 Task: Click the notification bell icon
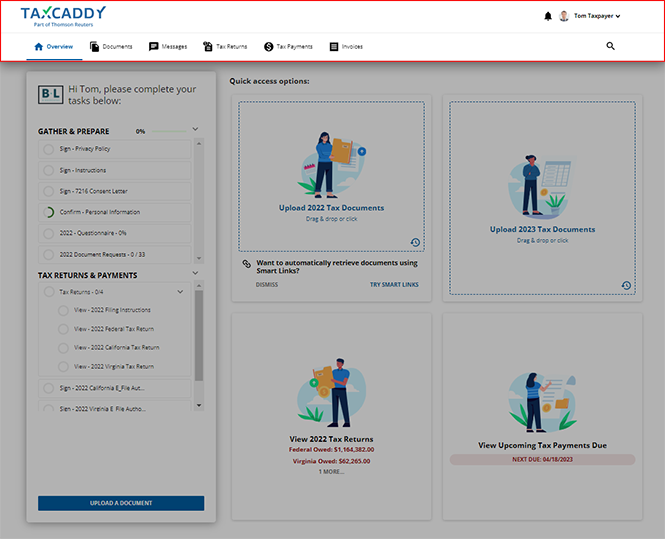(547, 16)
